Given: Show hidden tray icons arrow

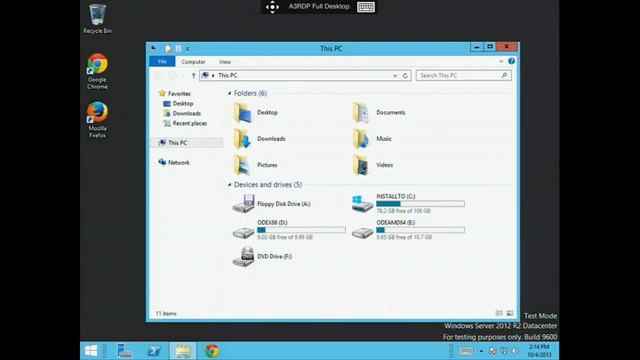Looking at the screenshot, I should (x=481, y=351).
